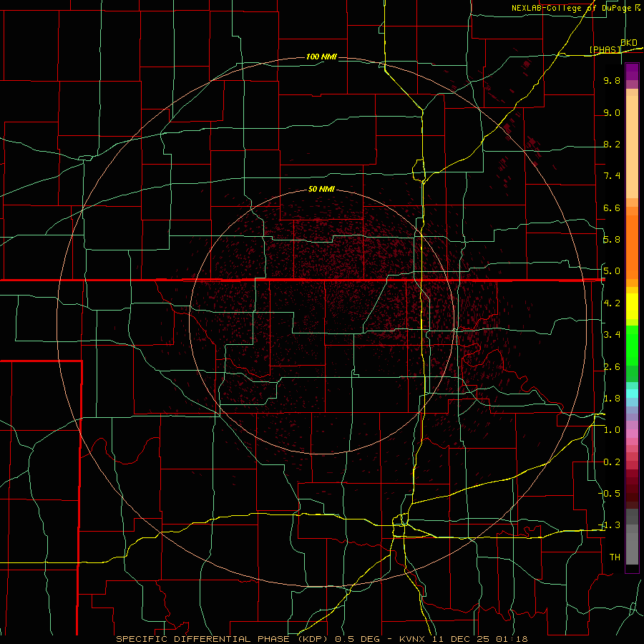Click the 0.2 value on the scale

click(612, 462)
